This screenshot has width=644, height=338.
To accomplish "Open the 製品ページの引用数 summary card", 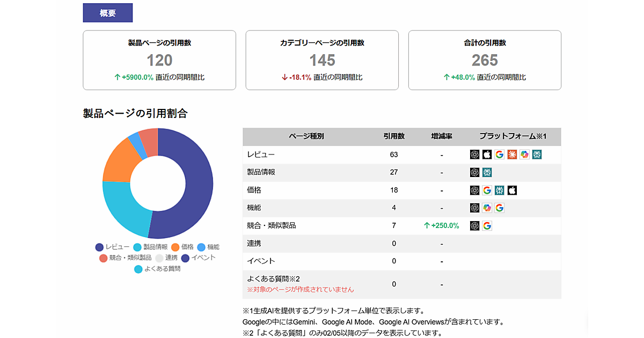I will point(159,60).
